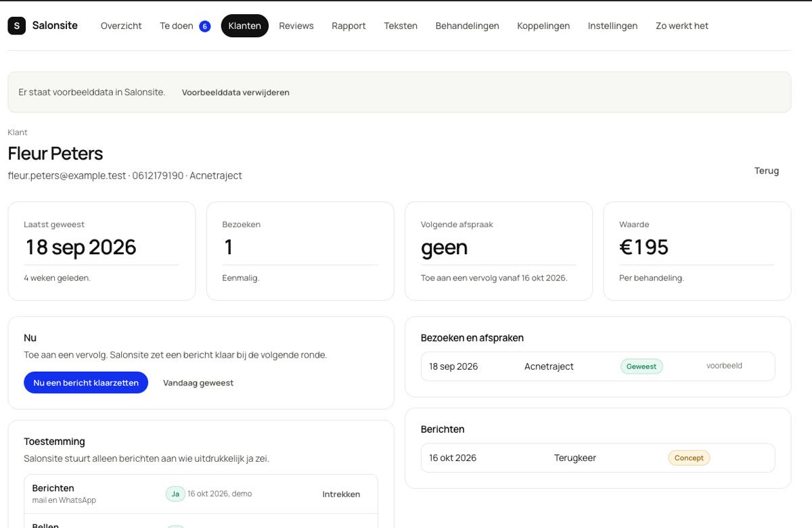The height and width of the screenshot is (528, 812).
Task: Open the Teksten tab
Action: point(401,26)
